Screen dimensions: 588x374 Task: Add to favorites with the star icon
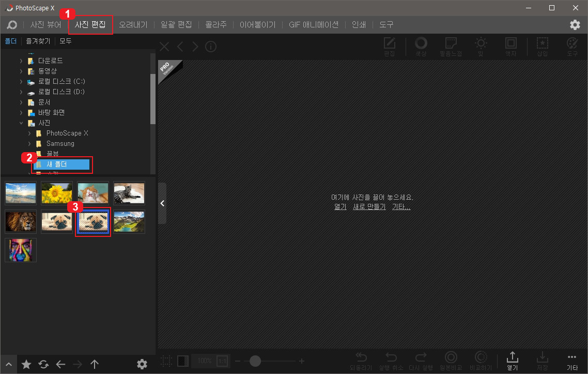(x=26, y=364)
